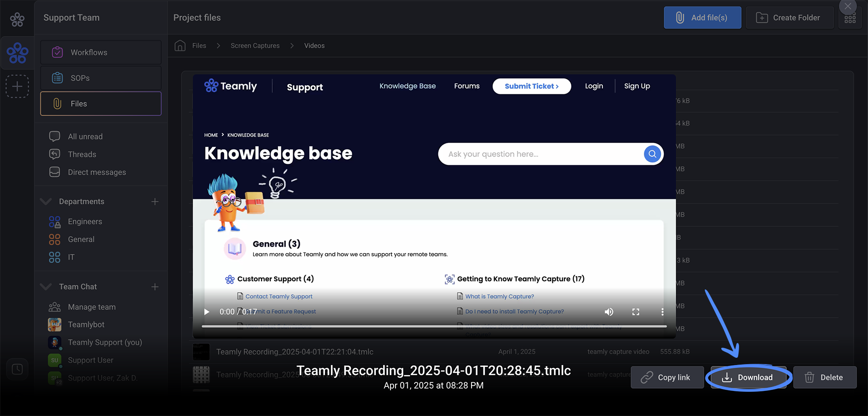The width and height of the screenshot is (868, 416).
Task: Collapse the Departments section
Action: [x=46, y=201]
